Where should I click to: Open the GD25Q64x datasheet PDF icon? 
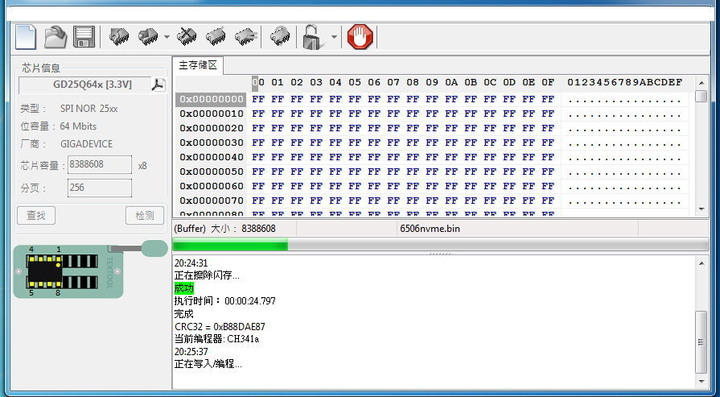(x=158, y=85)
